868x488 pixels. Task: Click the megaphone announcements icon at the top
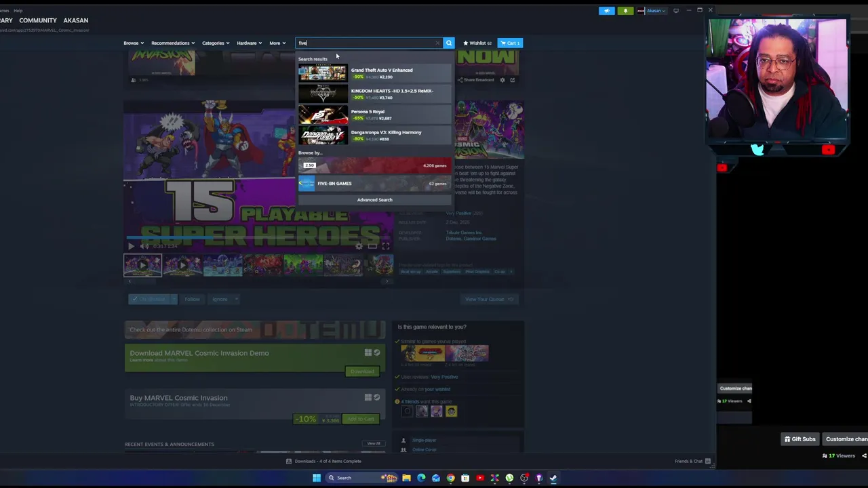pyautogui.click(x=607, y=11)
